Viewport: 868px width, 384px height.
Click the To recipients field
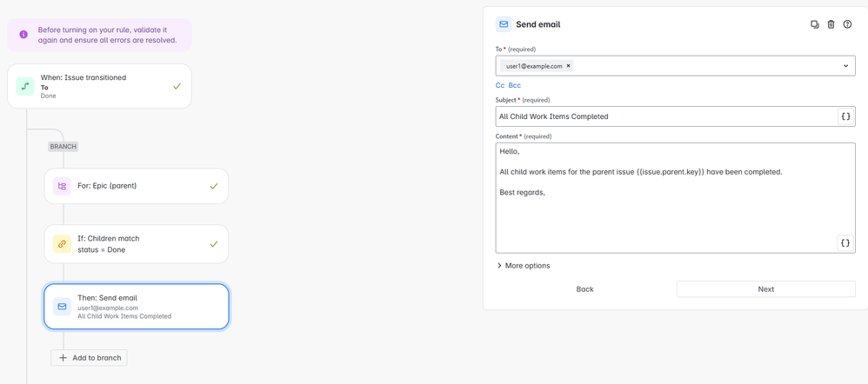pyautogui.click(x=676, y=66)
